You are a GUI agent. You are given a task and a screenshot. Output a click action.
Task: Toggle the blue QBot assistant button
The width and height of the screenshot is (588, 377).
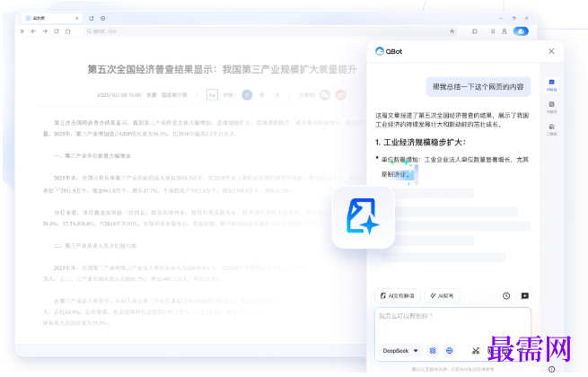(x=521, y=31)
